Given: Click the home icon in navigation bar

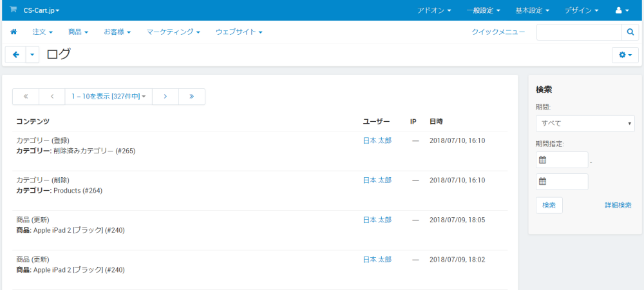Looking at the screenshot, I should coord(14,32).
